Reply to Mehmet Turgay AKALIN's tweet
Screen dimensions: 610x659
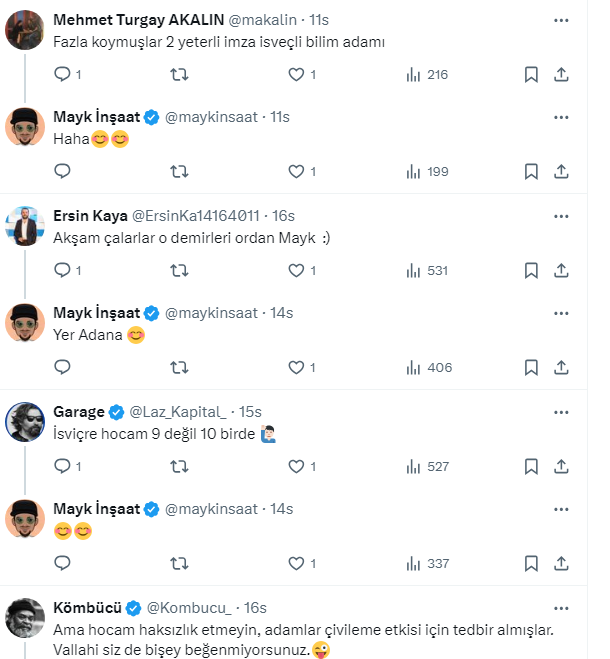click(62, 75)
